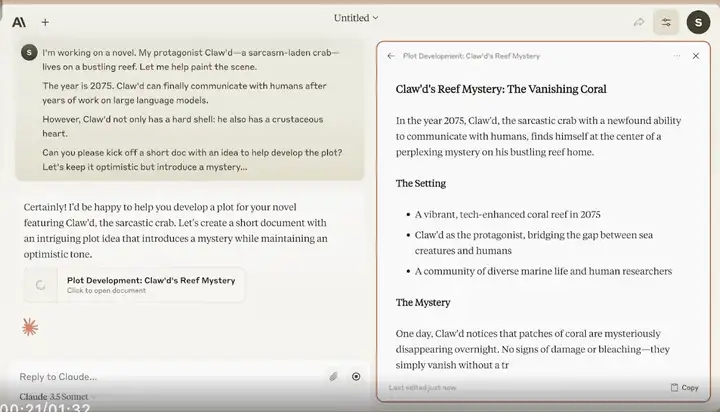Expand the Untitled chat title dropdown
The height and width of the screenshot is (412, 720).
tap(357, 18)
